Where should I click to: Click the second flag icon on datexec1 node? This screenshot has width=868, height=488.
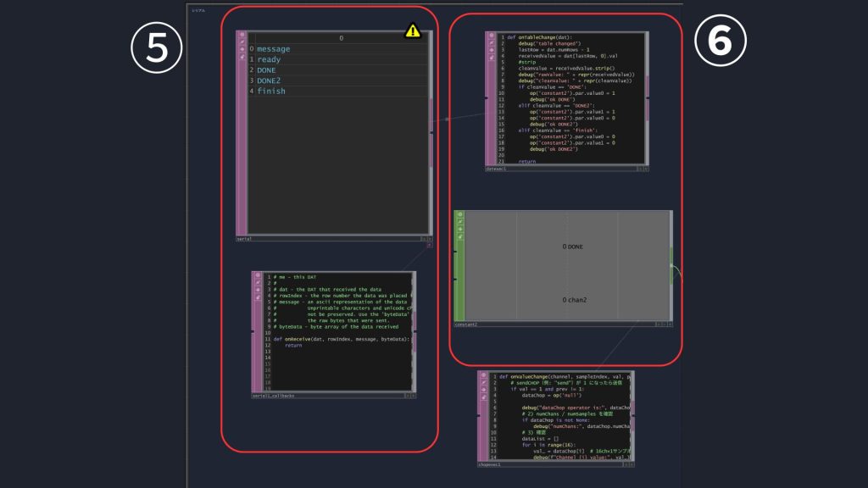click(x=491, y=44)
